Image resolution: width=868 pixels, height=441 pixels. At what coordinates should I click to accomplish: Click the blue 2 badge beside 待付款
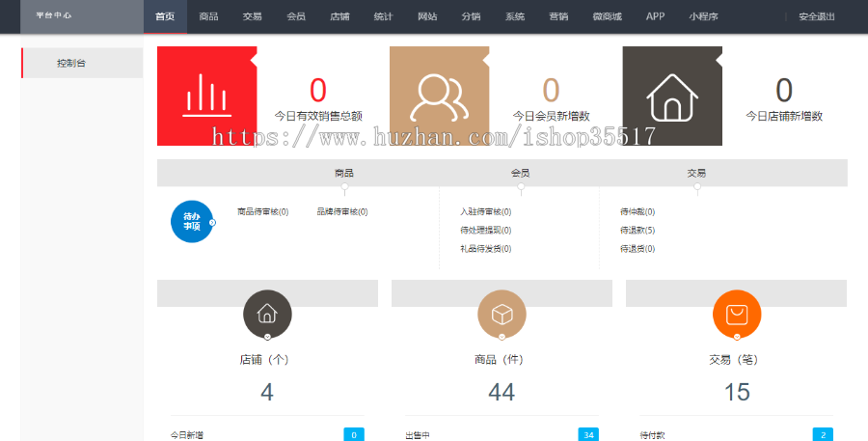(x=823, y=435)
